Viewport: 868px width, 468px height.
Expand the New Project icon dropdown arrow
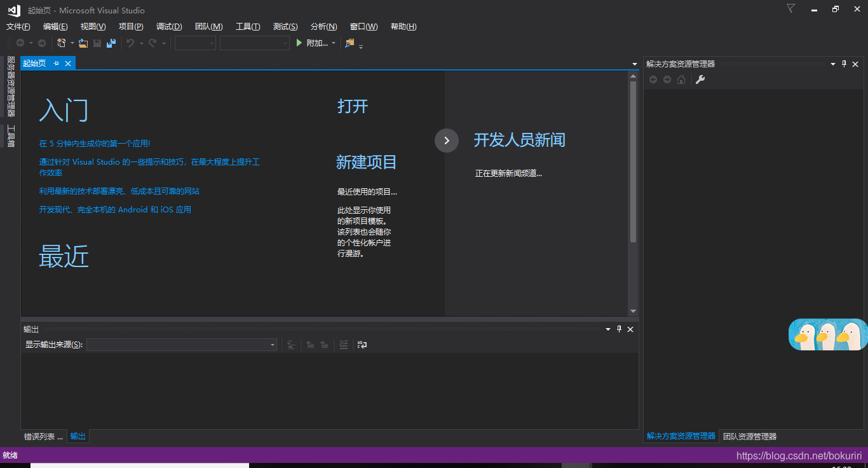point(72,43)
